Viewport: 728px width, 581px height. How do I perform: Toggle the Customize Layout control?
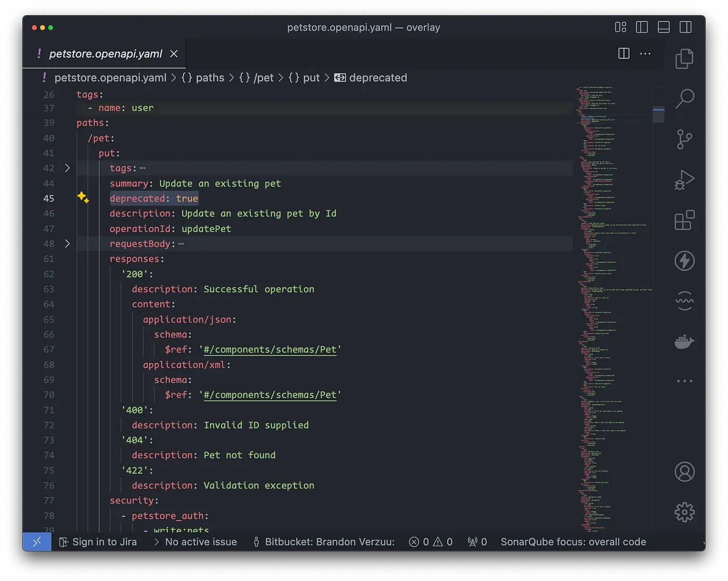620,27
